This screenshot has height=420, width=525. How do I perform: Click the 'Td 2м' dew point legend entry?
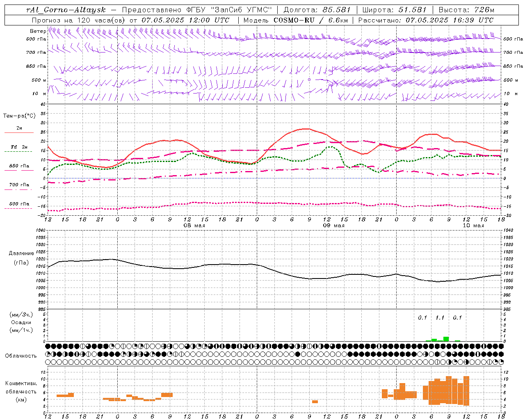(x=19, y=147)
